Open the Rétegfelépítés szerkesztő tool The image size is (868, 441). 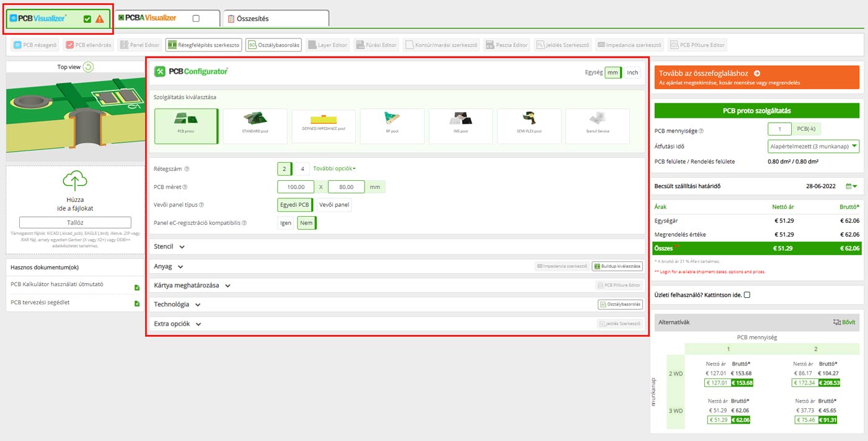[203, 45]
